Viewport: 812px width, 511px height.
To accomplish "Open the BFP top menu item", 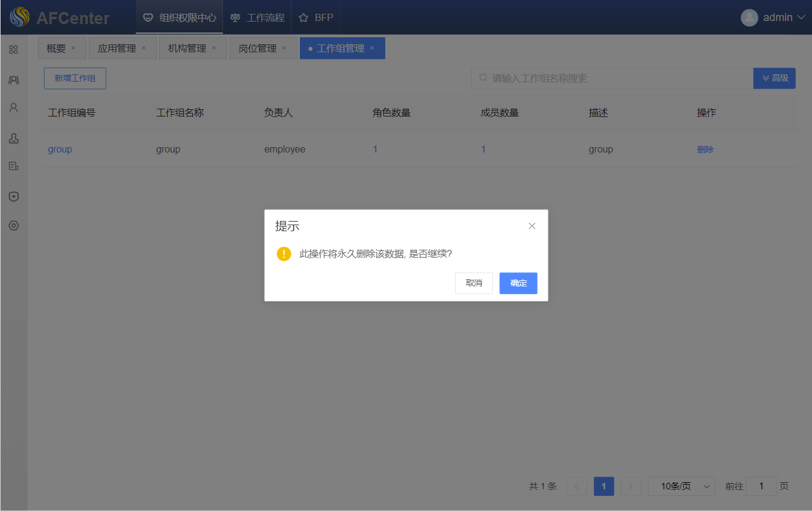I will point(316,17).
